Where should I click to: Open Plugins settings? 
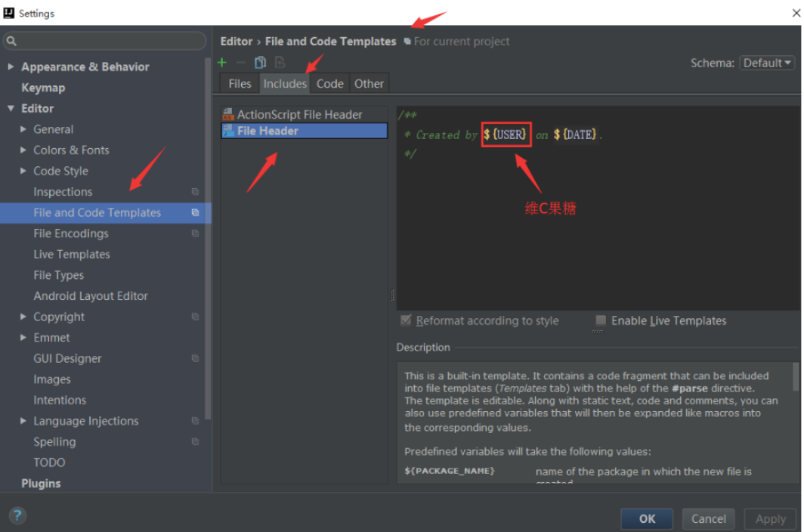[x=41, y=484]
